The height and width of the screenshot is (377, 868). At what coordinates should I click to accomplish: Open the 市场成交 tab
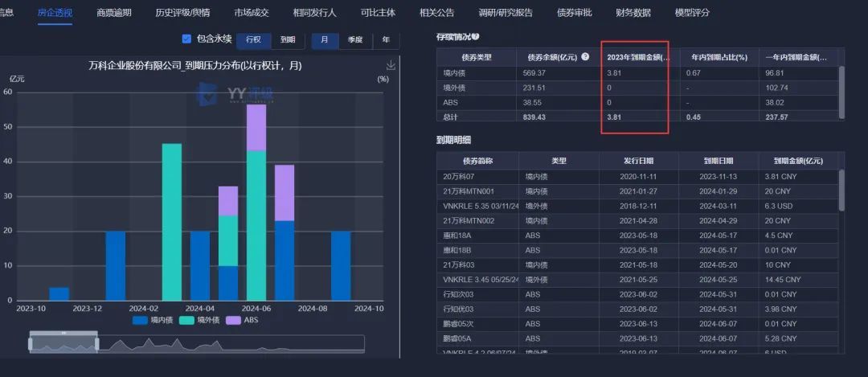252,13
